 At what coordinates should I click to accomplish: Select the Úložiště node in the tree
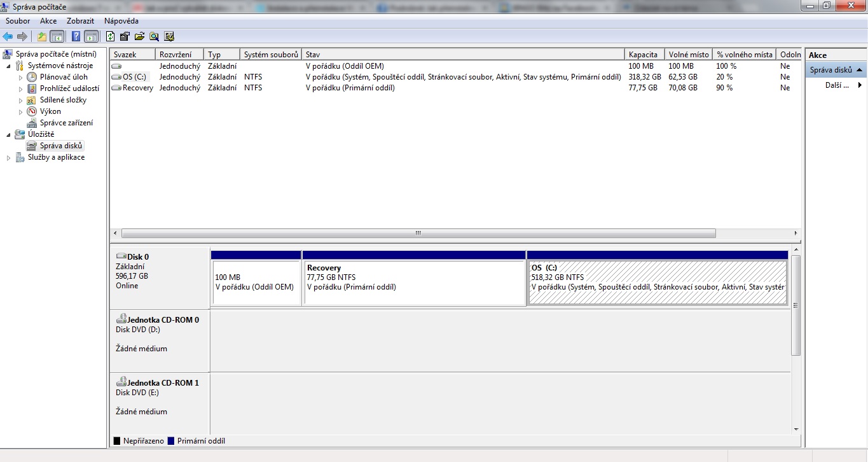[41, 134]
